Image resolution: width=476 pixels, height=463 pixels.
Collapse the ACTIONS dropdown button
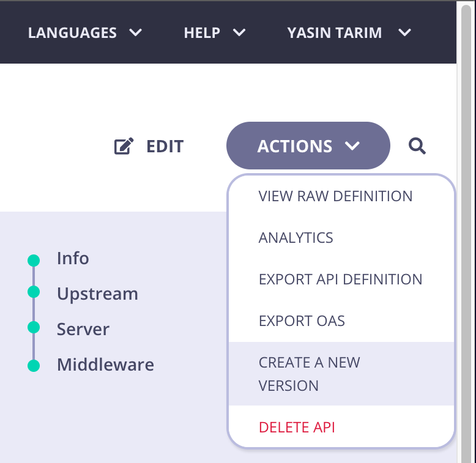point(308,146)
